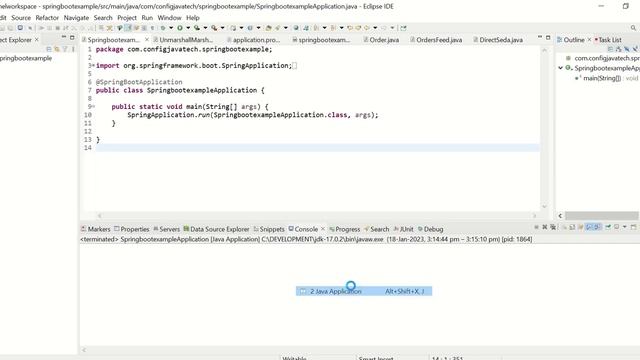640x360 pixels.
Task: Select com.configjavatech package in Outline
Action: coord(603,58)
